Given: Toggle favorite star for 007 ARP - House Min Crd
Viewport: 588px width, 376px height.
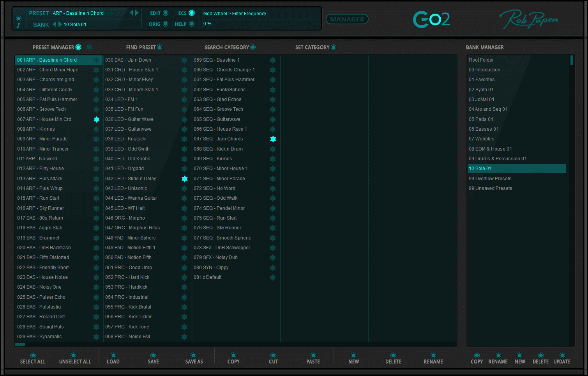Looking at the screenshot, I should coord(96,119).
